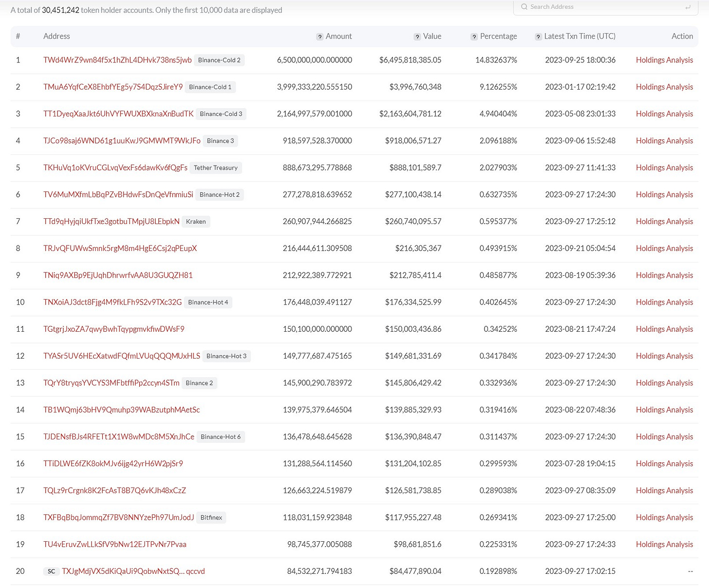The image size is (709, 588).
Task: Click amount 6,500,000,000.000000
Action: click(315, 60)
